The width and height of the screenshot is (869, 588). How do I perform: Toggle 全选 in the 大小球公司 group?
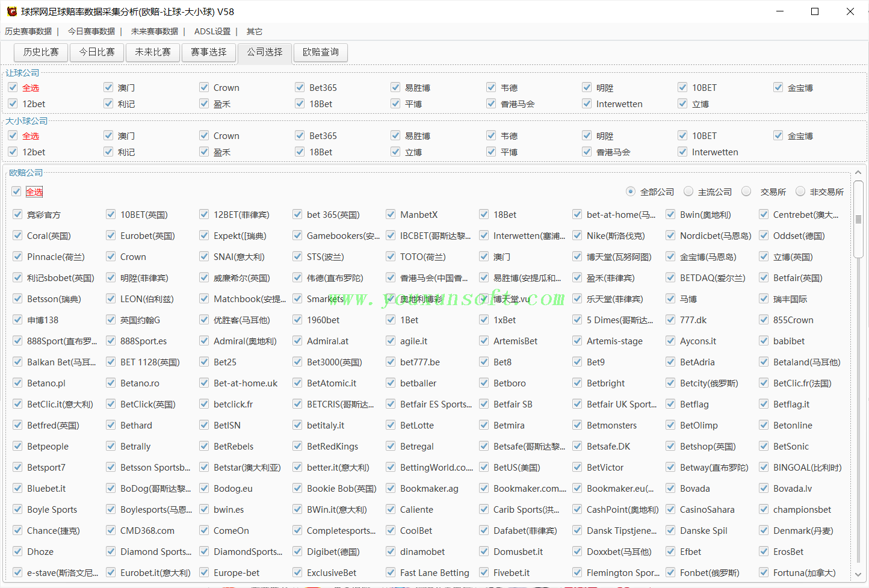pyautogui.click(x=13, y=135)
